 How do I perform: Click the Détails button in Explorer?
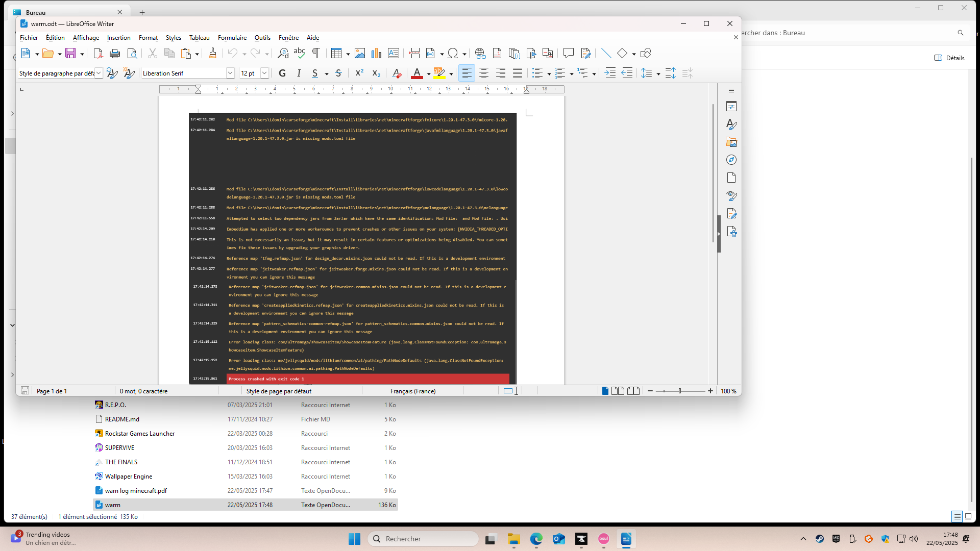click(949, 58)
